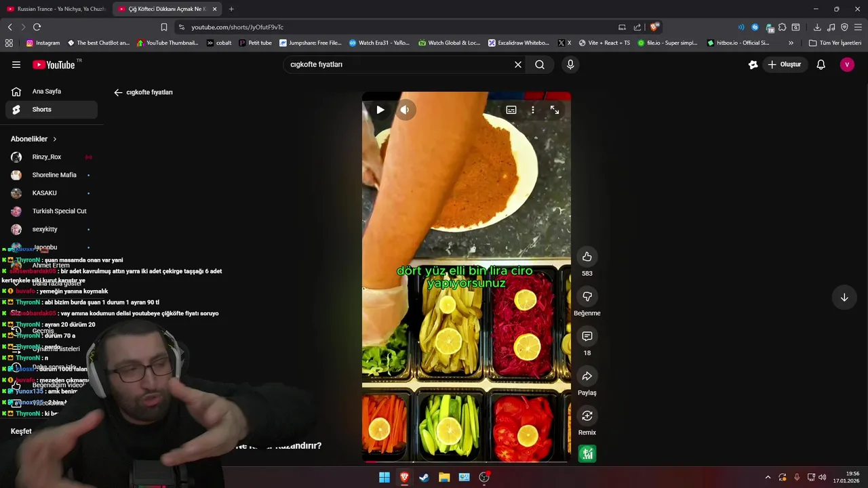This screenshot has height=488, width=868.
Task: Close the Çiğ Köfteci Dükkanı tab
Action: [x=215, y=9]
